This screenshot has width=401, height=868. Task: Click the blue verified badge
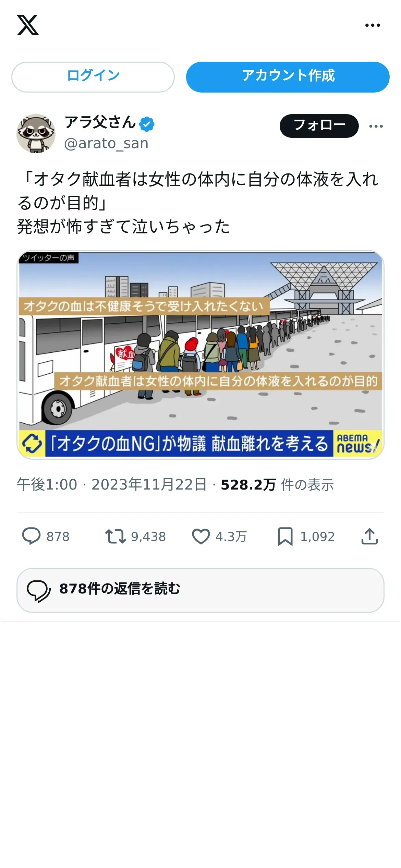pos(147,124)
